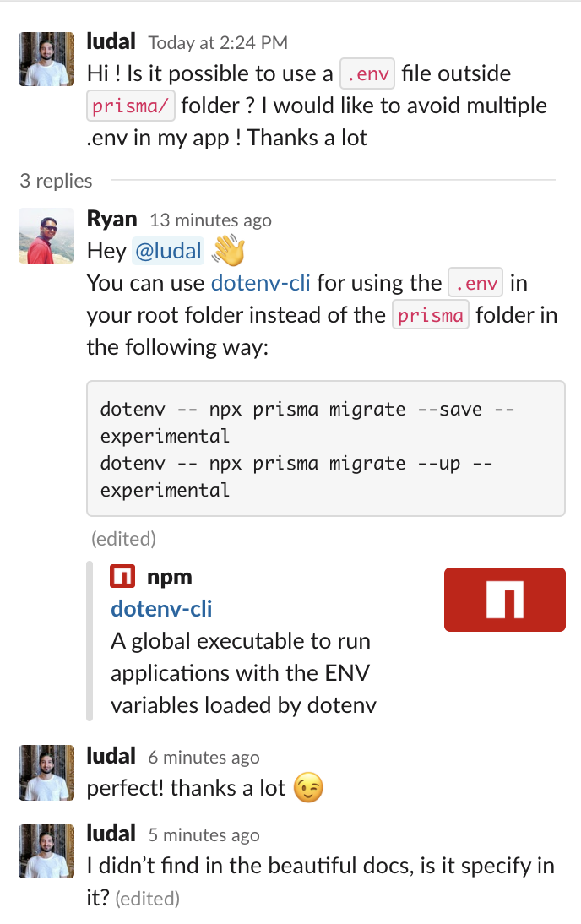Open the thread via '3 replies'
581x924 pixels.
coord(56,181)
